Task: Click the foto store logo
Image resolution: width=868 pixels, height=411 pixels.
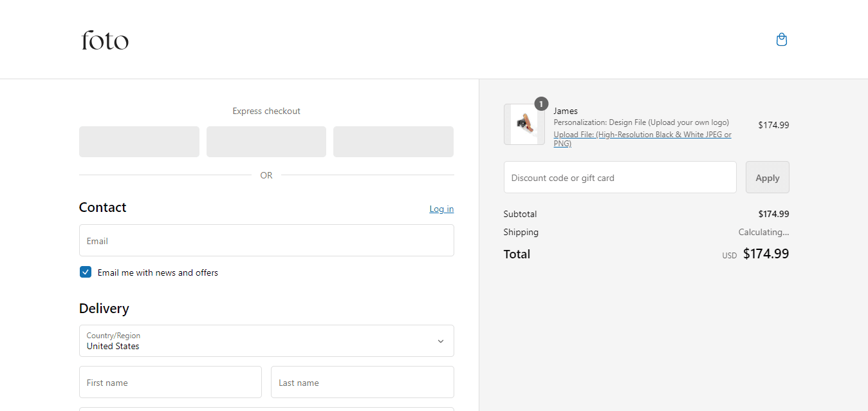Action: 105,40
